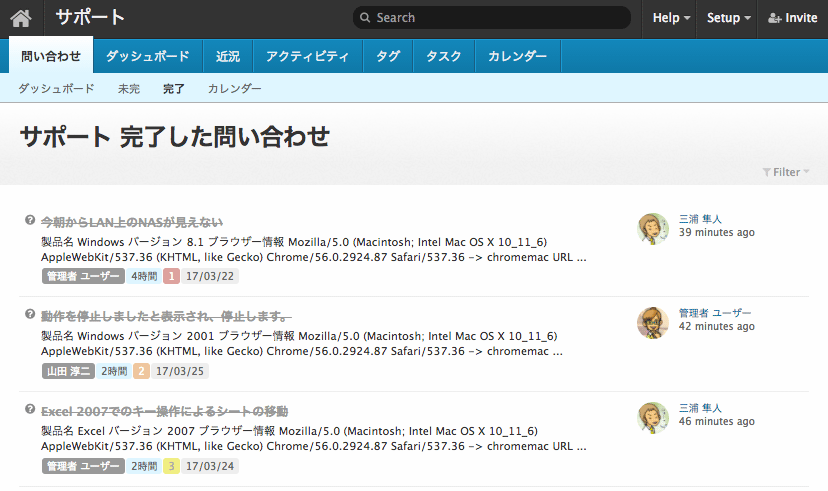This screenshot has width=828, height=491.
Task: Click the サポート project title
Action: pos(90,17)
